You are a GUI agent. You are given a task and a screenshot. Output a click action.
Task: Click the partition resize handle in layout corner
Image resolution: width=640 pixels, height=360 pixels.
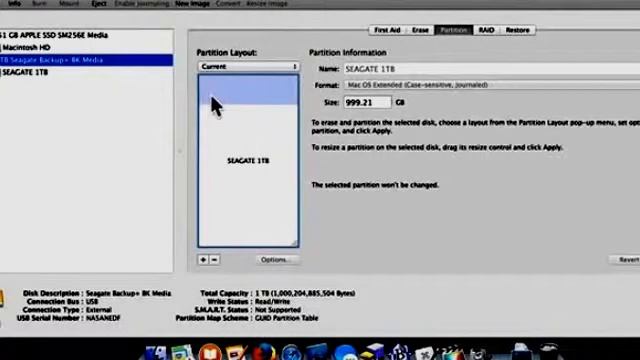(x=294, y=243)
